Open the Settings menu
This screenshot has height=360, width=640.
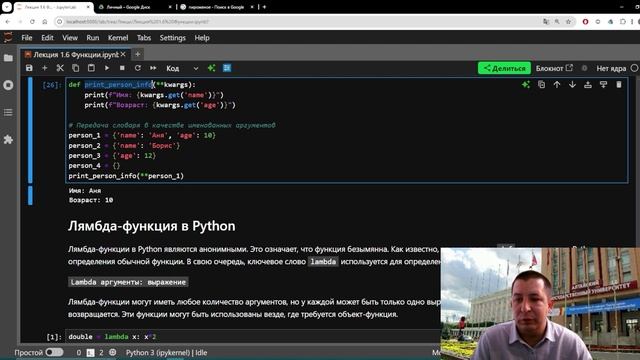point(172,38)
